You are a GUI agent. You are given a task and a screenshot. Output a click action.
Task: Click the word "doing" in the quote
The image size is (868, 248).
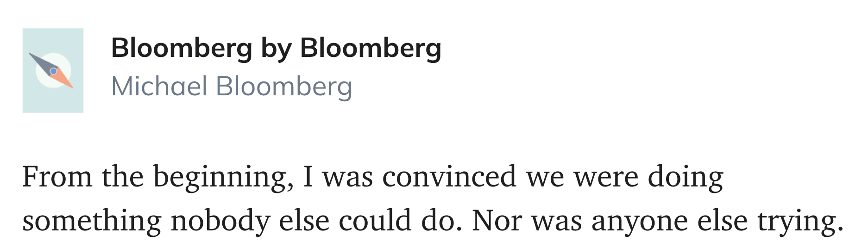click(x=685, y=178)
